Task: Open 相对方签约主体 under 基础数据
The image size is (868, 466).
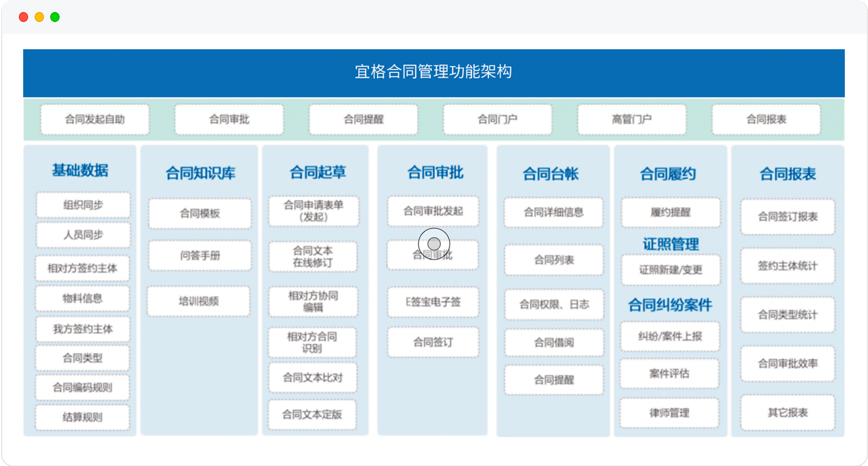Action: (82, 269)
